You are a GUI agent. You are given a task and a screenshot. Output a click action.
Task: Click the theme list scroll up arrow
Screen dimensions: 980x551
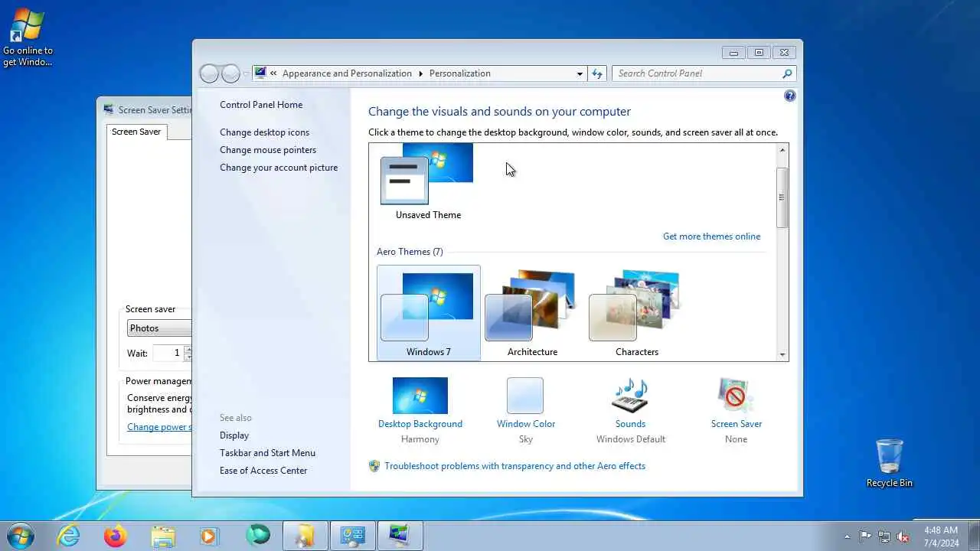click(782, 150)
